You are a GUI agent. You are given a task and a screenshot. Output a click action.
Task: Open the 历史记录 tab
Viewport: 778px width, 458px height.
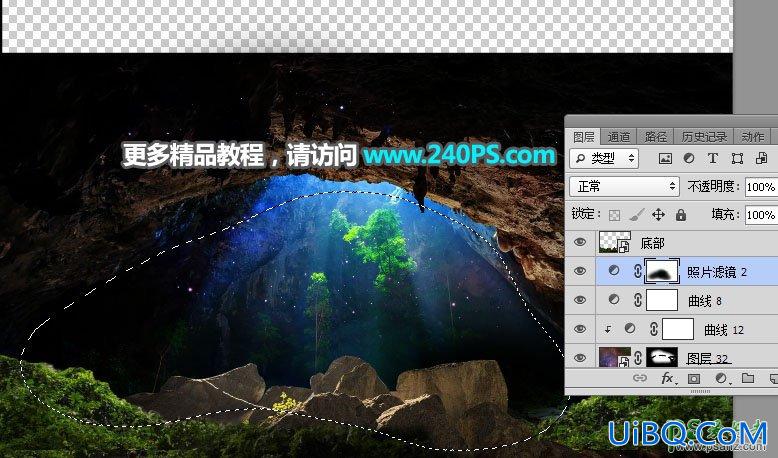coord(704,136)
